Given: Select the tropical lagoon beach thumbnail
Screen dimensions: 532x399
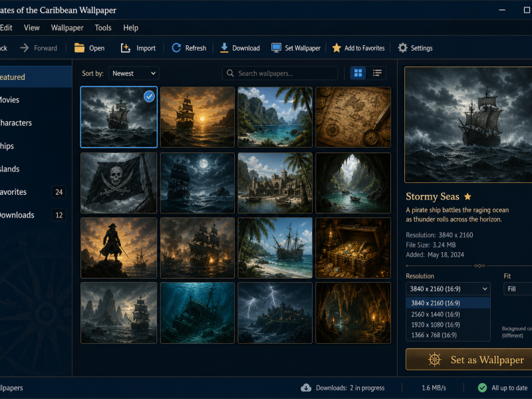Looking at the screenshot, I should 275,117.
